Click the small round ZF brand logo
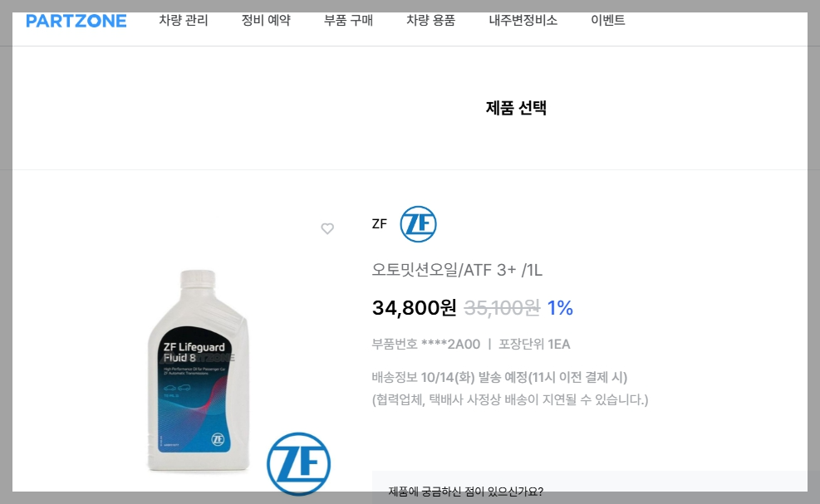This screenshot has width=820, height=504. [419, 224]
